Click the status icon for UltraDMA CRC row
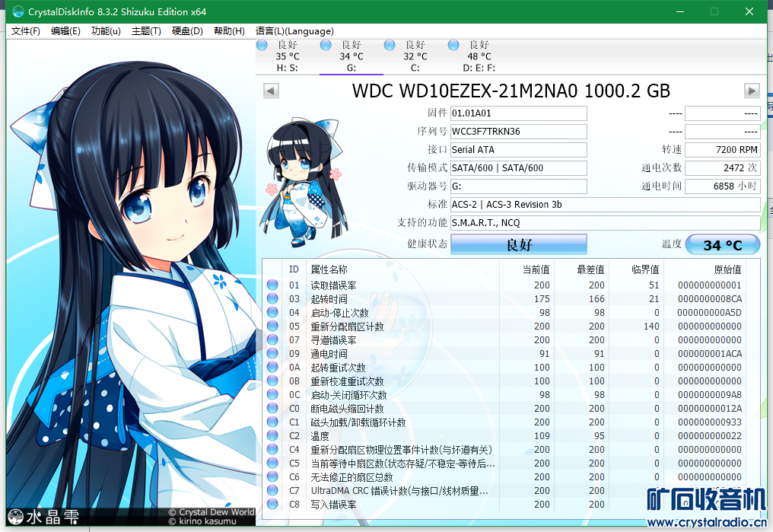The image size is (773, 532). pos(272,491)
